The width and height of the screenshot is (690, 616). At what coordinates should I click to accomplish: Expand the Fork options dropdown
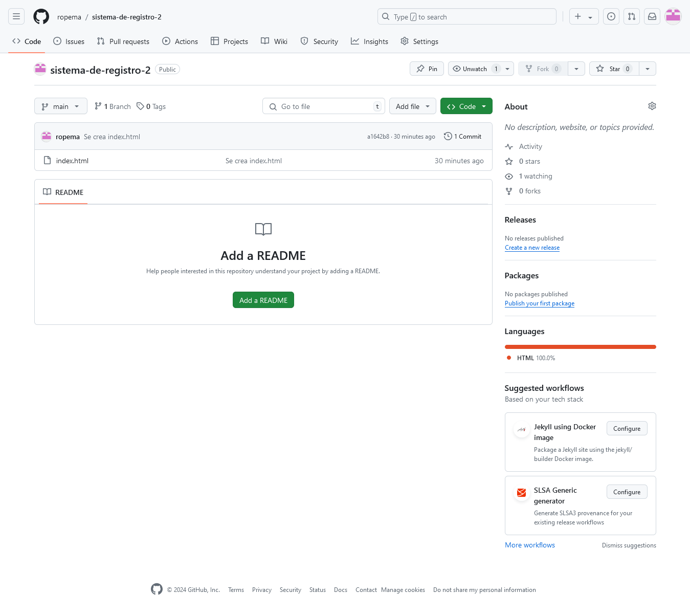[x=576, y=69]
